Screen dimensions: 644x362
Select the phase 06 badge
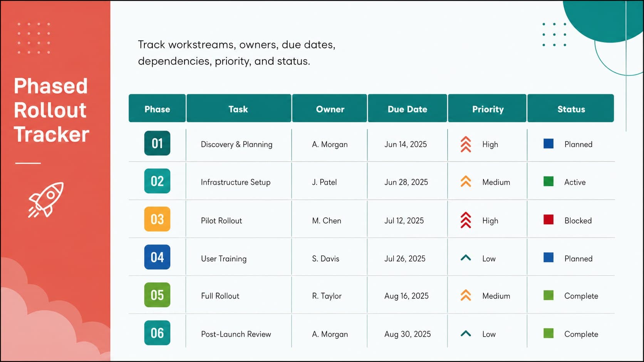(x=157, y=333)
